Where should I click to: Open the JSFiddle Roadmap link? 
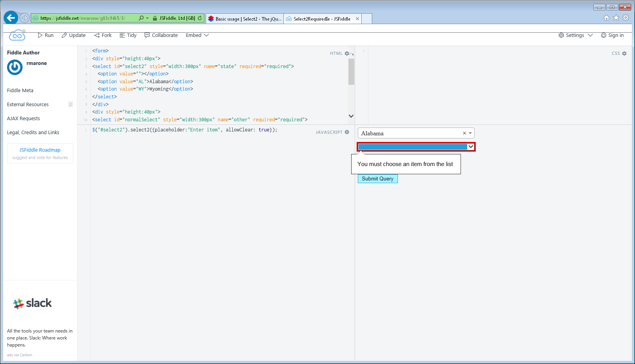click(40, 150)
